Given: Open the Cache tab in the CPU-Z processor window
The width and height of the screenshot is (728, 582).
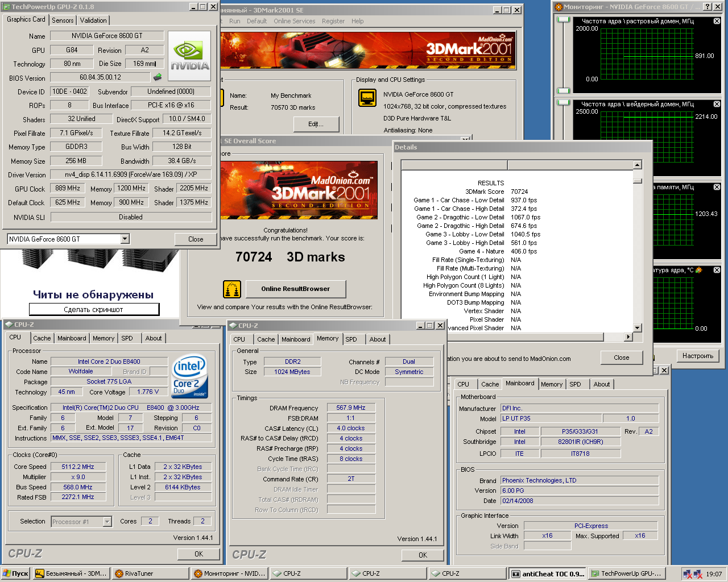Looking at the screenshot, I should (42, 338).
